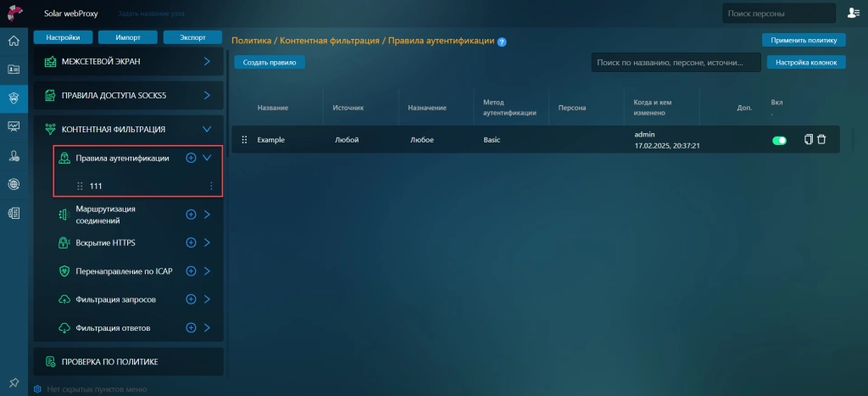Viewport: 868px width, 396px height.
Task: Toggle the Example rule enabled switch
Action: 780,141
